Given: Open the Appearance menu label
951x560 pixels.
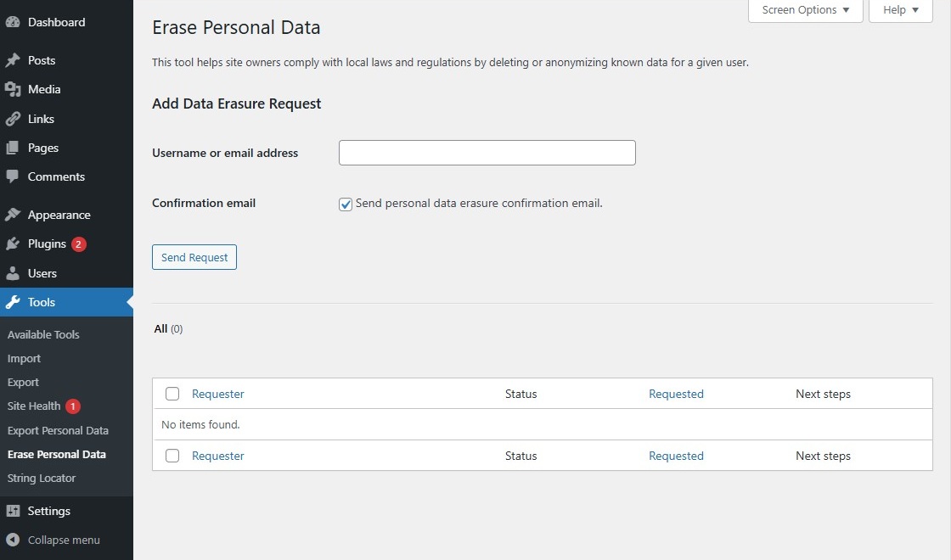Looking at the screenshot, I should point(59,216).
